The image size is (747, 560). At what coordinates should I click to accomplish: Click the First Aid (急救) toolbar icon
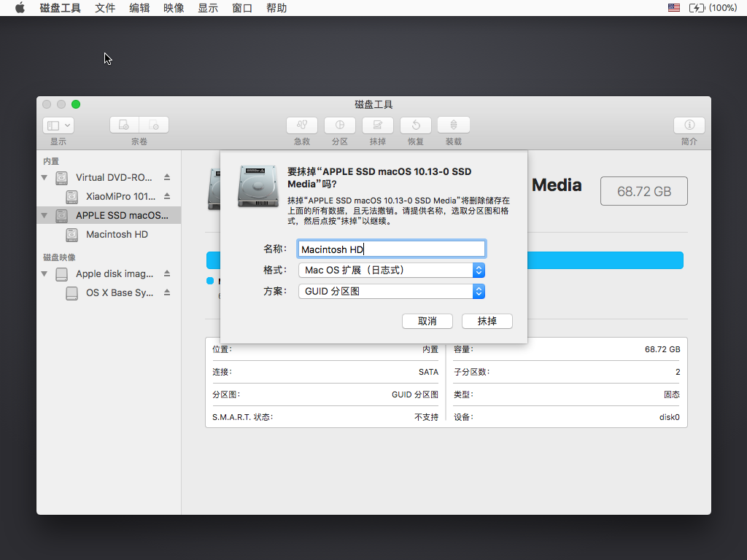coord(302,125)
